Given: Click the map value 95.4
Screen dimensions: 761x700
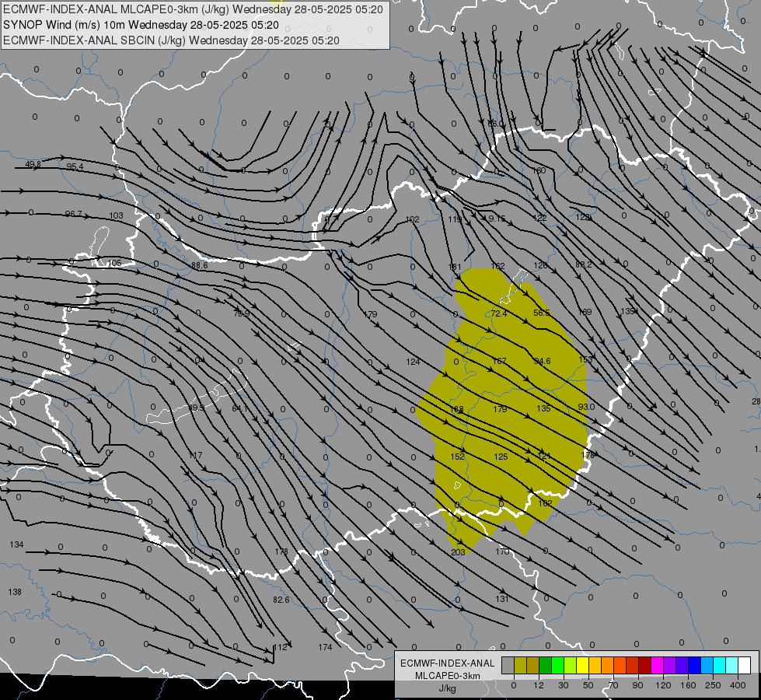Looking at the screenshot, I should pyautogui.click(x=75, y=166).
